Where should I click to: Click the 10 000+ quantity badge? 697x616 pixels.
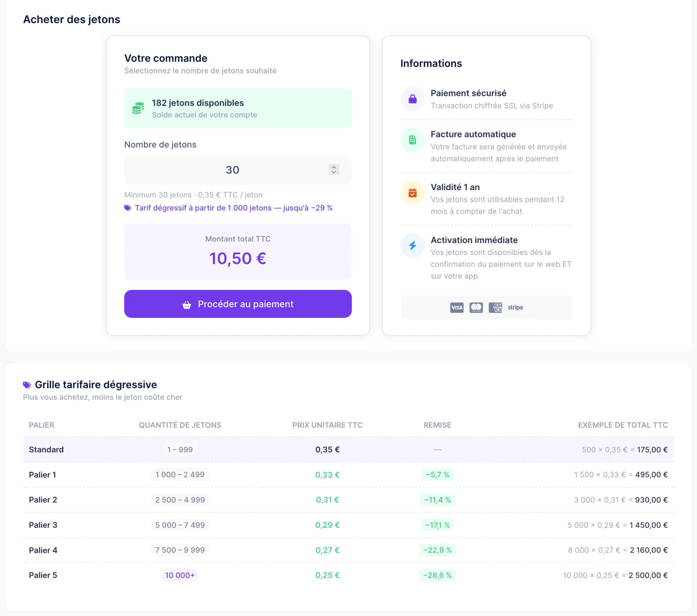pyautogui.click(x=180, y=575)
